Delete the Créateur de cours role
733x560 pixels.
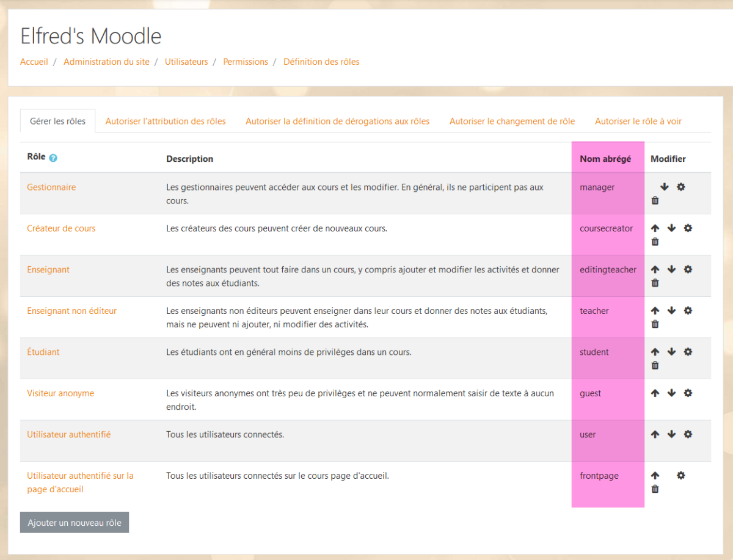655,241
